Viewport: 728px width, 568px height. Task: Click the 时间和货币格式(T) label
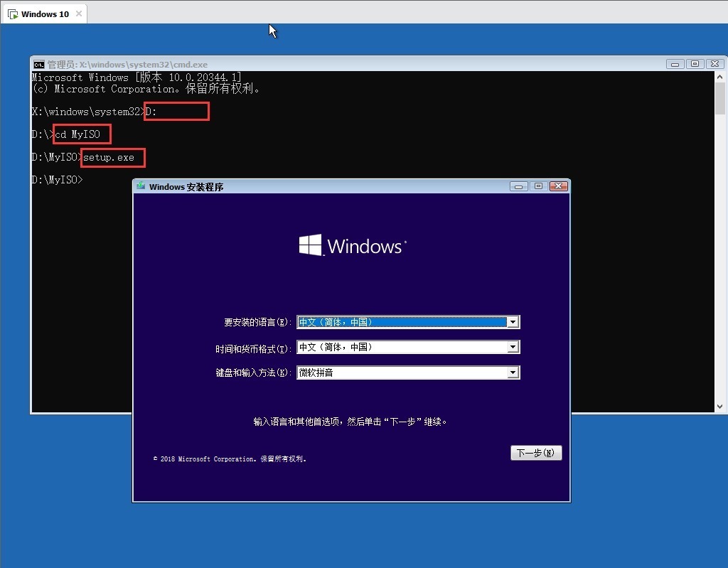point(253,348)
